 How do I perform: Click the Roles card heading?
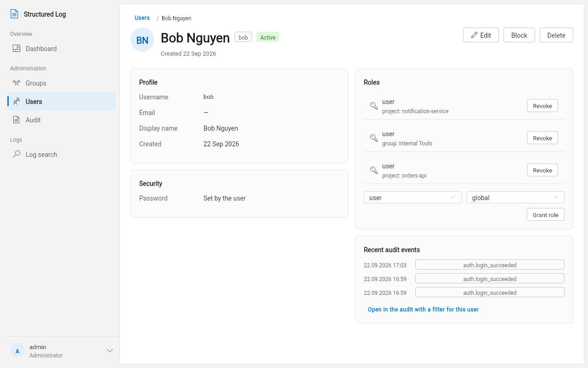[x=372, y=82]
